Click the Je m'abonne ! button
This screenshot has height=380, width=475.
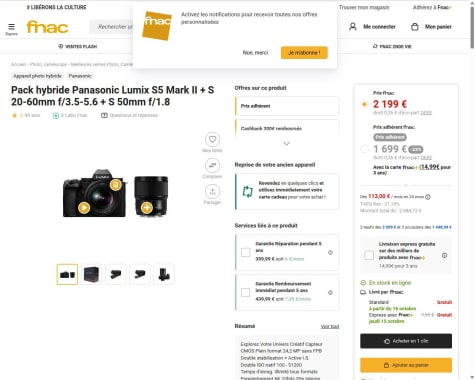304,53
